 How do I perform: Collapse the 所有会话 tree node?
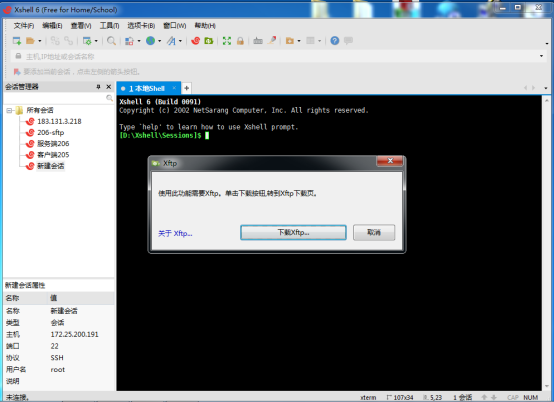tap(9, 111)
